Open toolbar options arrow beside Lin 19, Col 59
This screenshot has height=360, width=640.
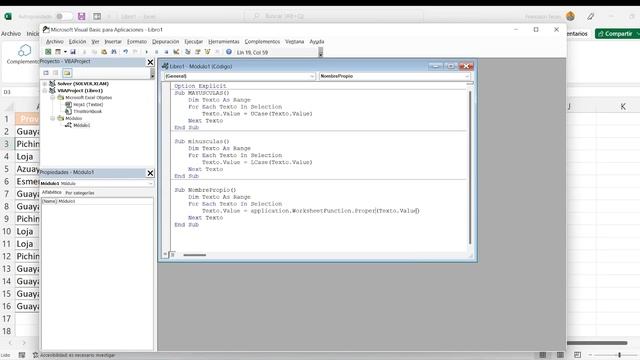tap(320, 52)
